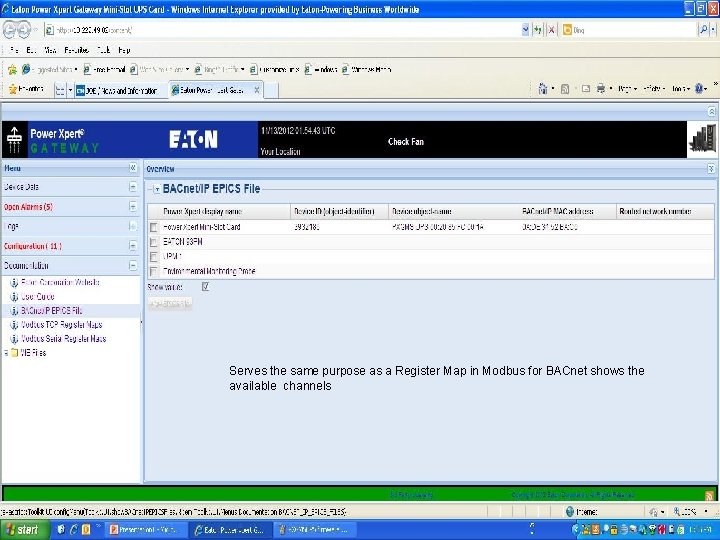Toggle the Show values checkbox
The height and width of the screenshot is (540, 720).
(205, 287)
